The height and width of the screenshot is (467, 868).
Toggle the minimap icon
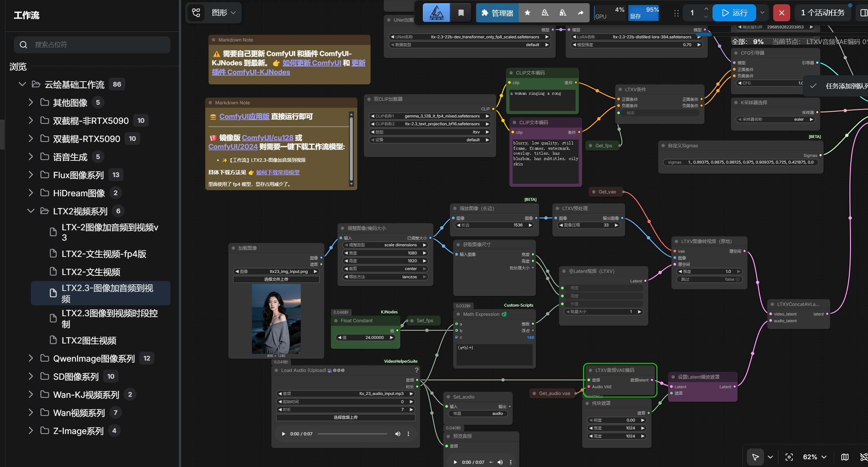click(845, 457)
